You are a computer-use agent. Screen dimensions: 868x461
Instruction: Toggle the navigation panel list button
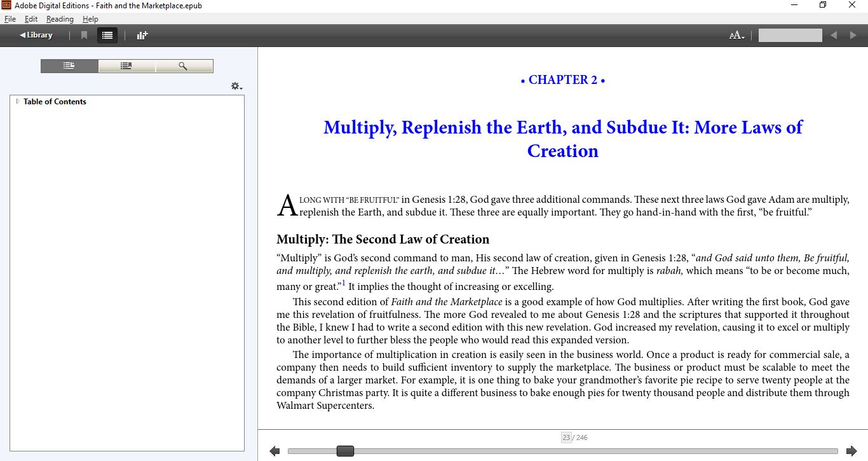click(x=107, y=36)
